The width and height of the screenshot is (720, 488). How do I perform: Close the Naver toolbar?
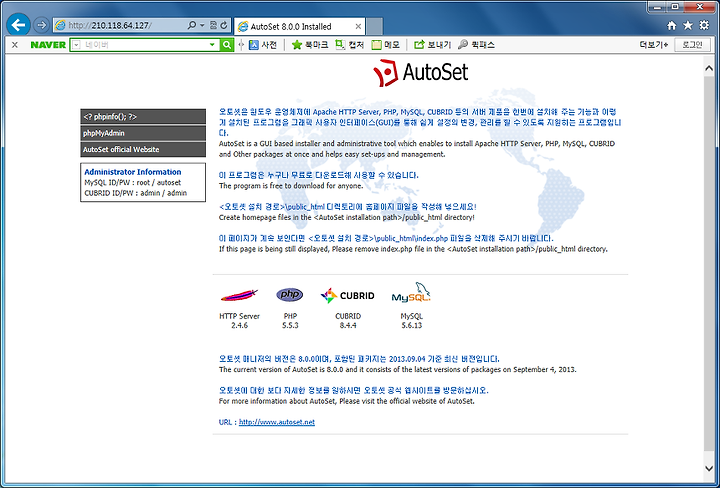click(x=15, y=45)
